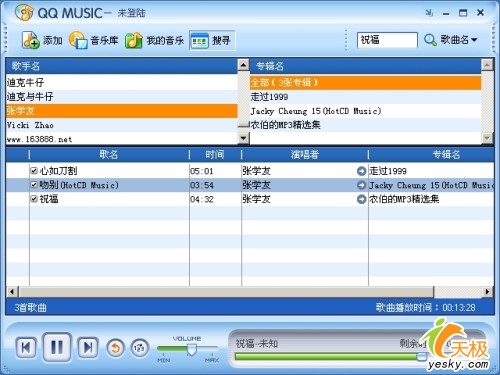Click the 添加 add music icon
Image resolution: width=500 pixels, height=375 pixels.
tap(31, 40)
